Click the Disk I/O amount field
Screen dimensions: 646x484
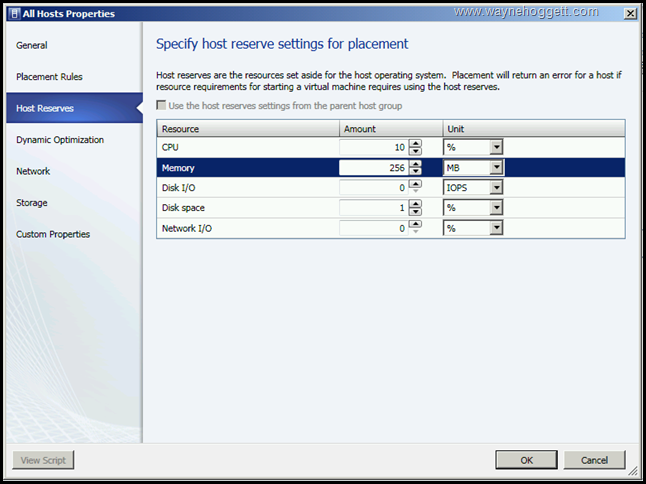tap(374, 187)
